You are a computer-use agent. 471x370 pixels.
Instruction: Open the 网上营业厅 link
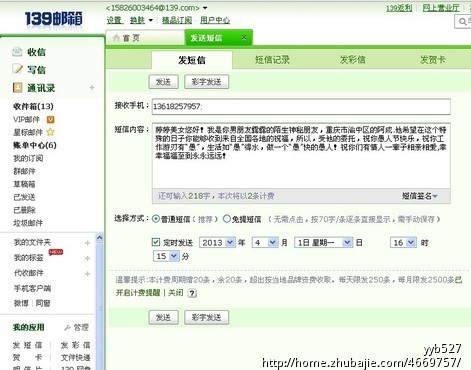click(x=441, y=8)
